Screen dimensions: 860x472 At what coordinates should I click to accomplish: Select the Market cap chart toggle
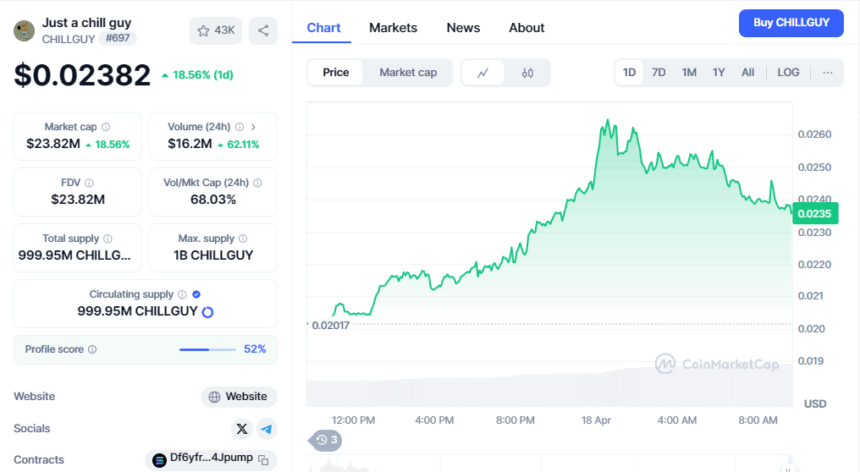pos(408,72)
